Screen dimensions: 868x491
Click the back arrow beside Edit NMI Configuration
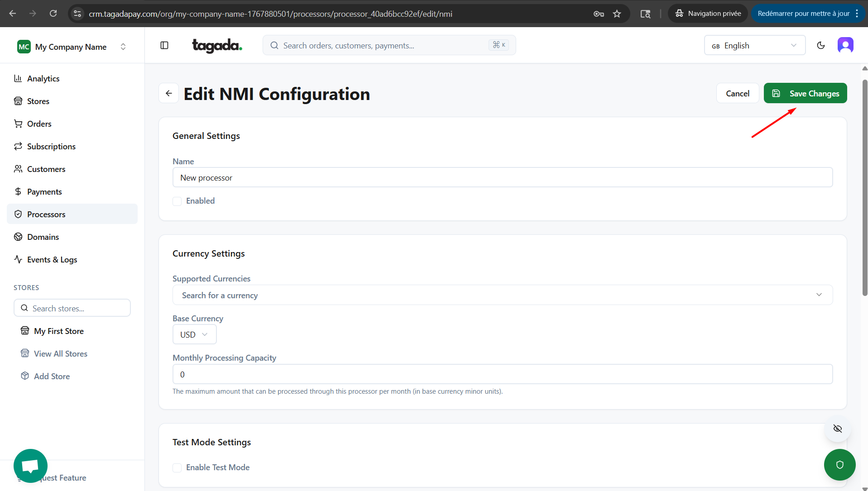(x=169, y=93)
